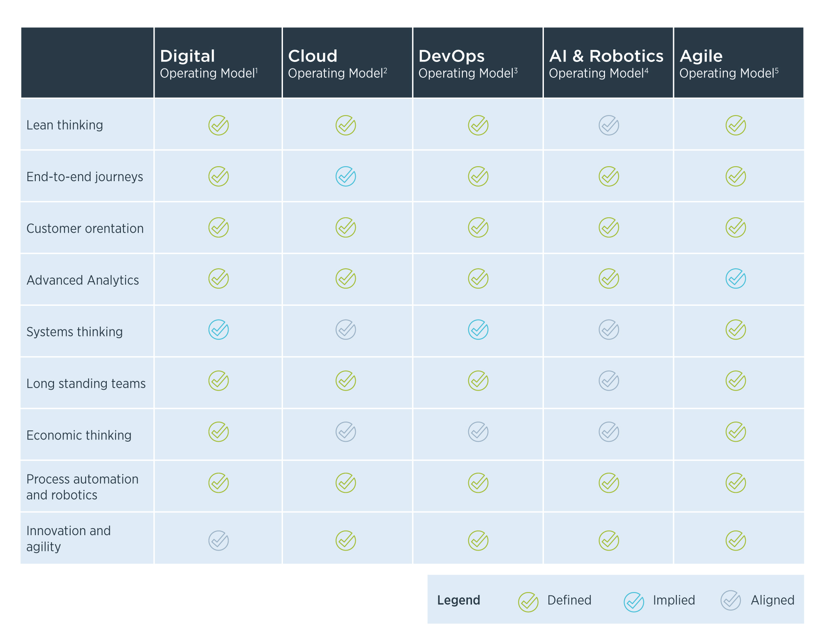Click the gray checkmark for AI & Robotics Lean thinking
The height and width of the screenshot is (644, 831).
coord(609,125)
